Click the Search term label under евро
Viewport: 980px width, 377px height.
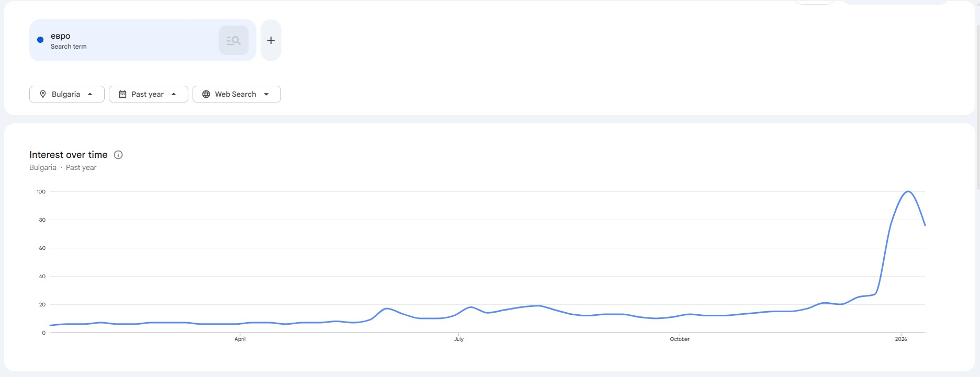69,47
